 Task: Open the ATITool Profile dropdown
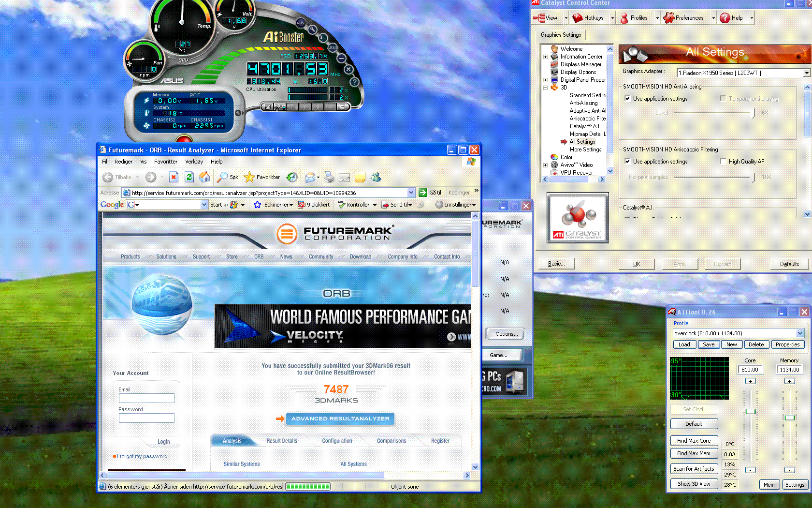pyautogui.click(x=800, y=333)
